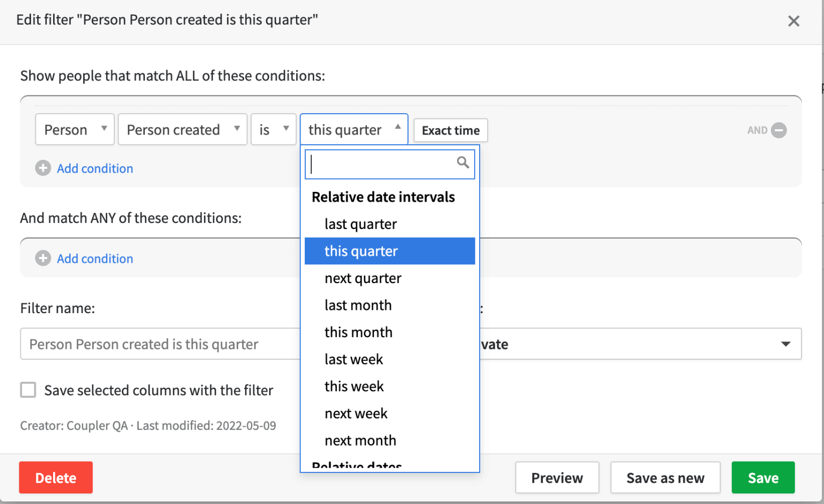
Task: Enable Save selected columns with the filter
Action: point(28,390)
